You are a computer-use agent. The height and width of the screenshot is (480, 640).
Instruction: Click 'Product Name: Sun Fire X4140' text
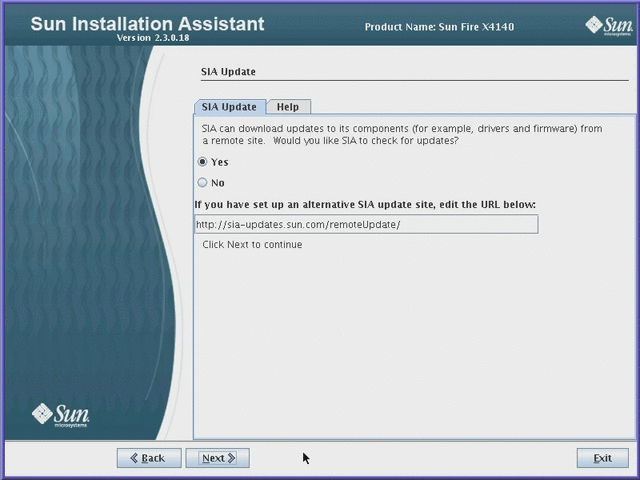pos(439,27)
